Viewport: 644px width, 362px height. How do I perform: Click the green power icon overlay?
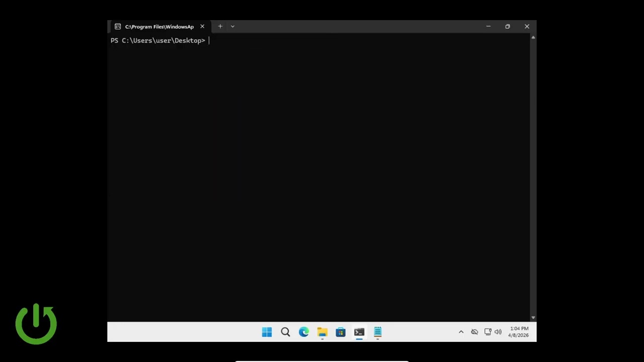tap(36, 324)
